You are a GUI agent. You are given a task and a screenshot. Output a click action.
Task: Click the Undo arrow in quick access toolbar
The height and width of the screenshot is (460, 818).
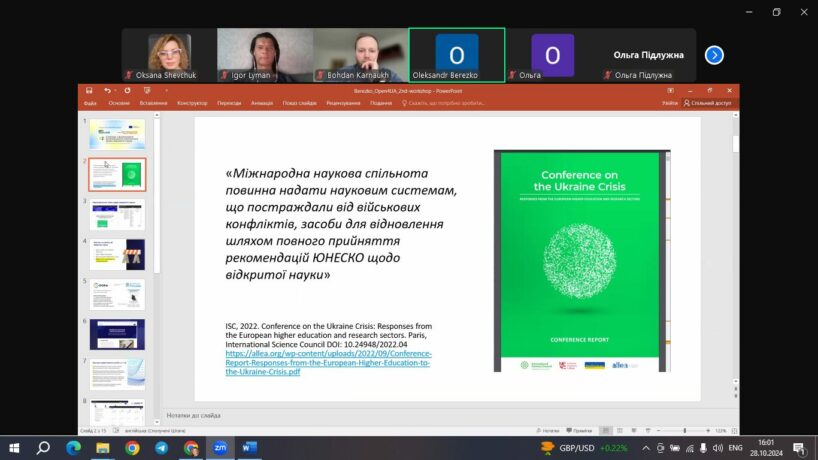click(107, 90)
